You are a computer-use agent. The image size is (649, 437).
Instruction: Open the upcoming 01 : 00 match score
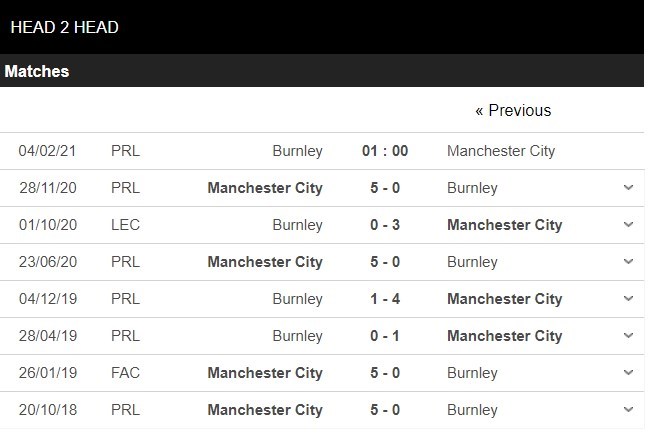pos(385,151)
